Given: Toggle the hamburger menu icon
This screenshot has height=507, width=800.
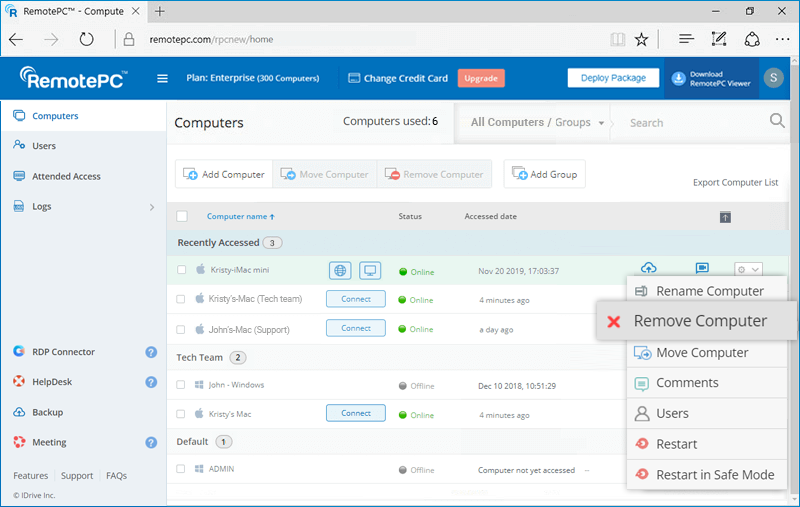Looking at the screenshot, I should coord(162,79).
